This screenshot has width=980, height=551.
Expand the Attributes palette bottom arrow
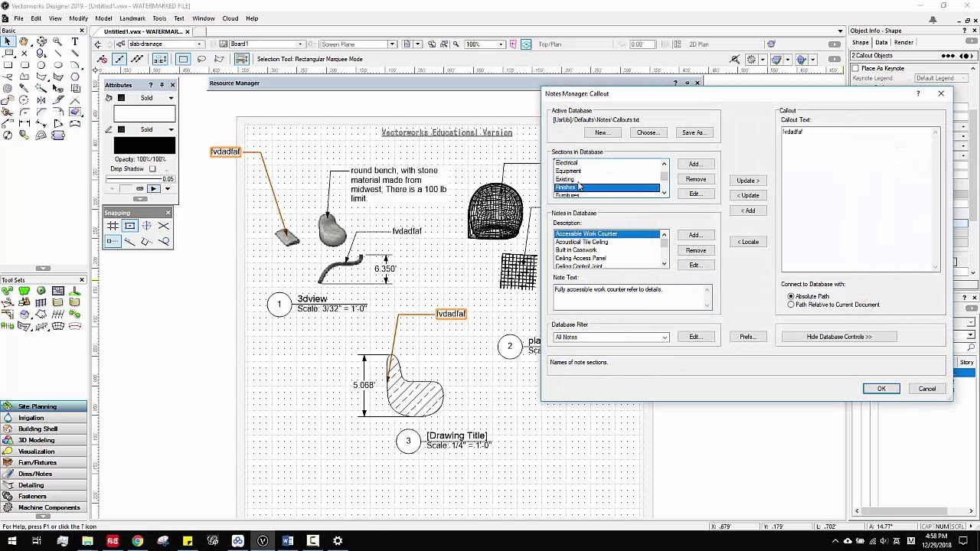pos(140,199)
